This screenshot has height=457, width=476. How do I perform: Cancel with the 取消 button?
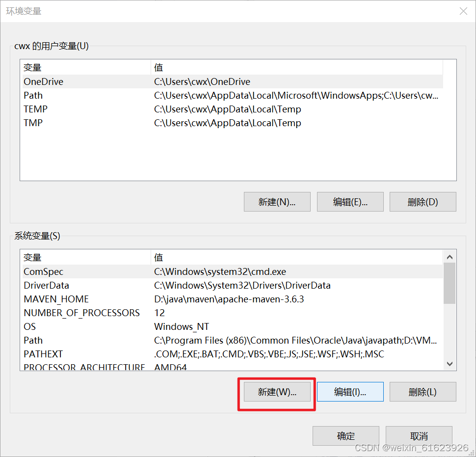click(419, 436)
